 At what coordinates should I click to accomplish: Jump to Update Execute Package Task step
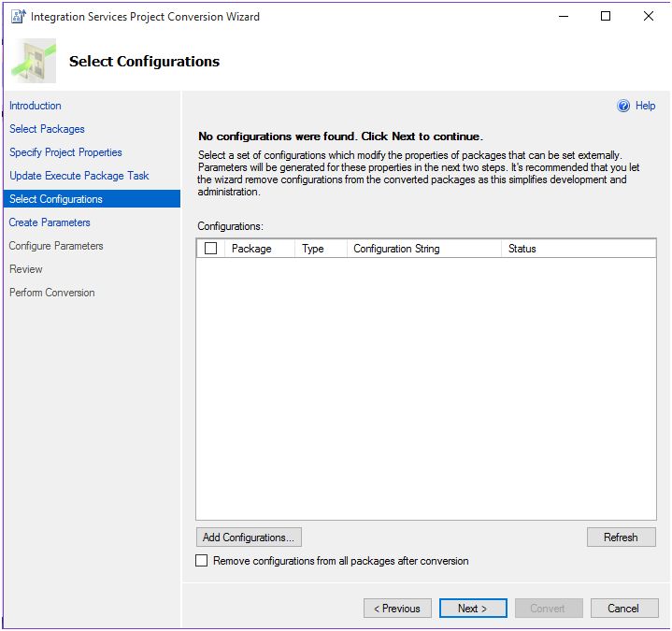coord(79,176)
